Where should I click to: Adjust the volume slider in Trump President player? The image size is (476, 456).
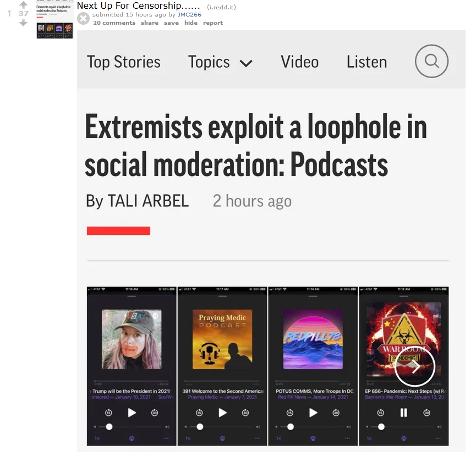[132, 427]
